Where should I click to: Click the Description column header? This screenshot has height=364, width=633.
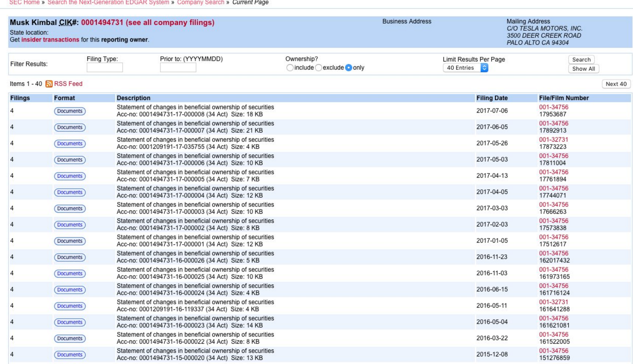[134, 98]
